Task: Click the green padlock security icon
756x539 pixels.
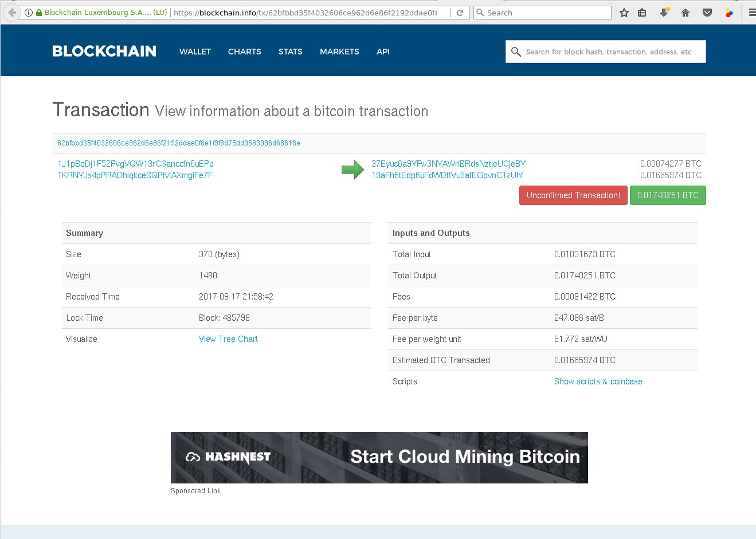Action: coord(38,12)
